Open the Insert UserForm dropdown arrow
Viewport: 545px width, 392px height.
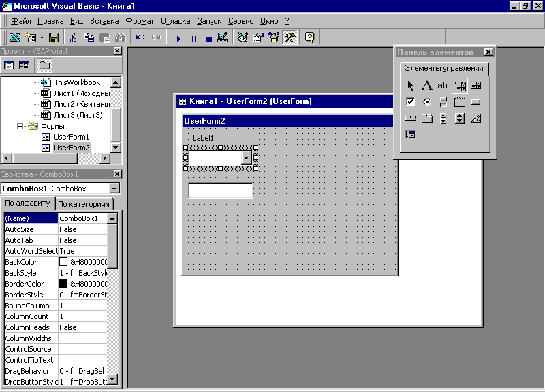click(x=42, y=37)
